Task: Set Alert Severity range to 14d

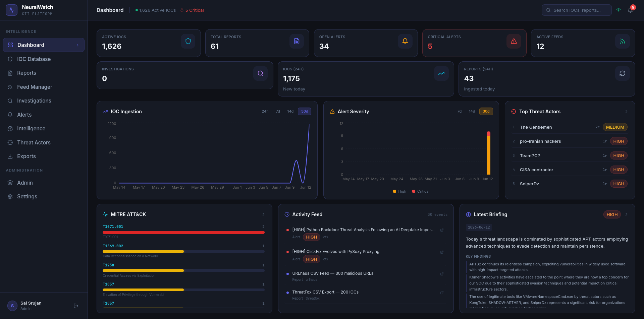Action: tap(472, 111)
